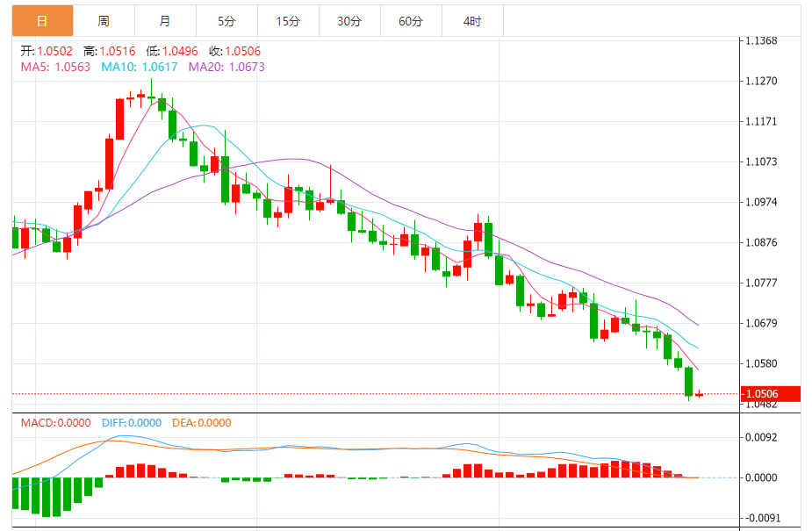Image resolution: width=812 pixels, height=531 pixels.
Task: Click the 1.0876 price axis label
Action: pyautogui.click(x=761, y=242)
